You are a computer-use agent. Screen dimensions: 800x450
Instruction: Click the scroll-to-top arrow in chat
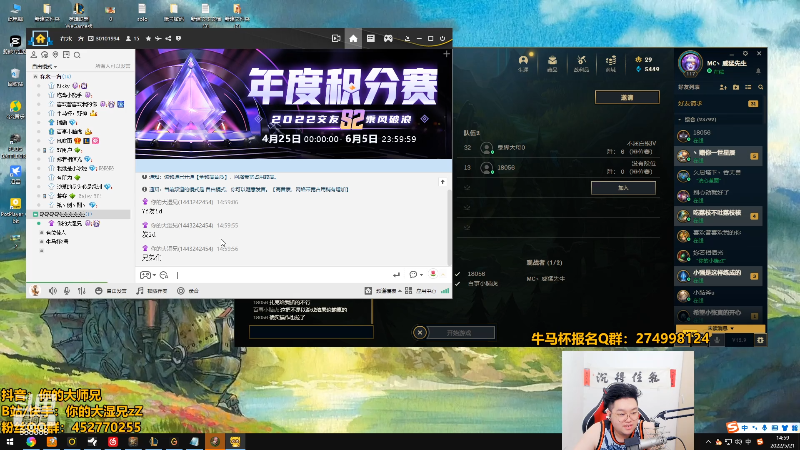pyautogui.click(x=442, y=182)
